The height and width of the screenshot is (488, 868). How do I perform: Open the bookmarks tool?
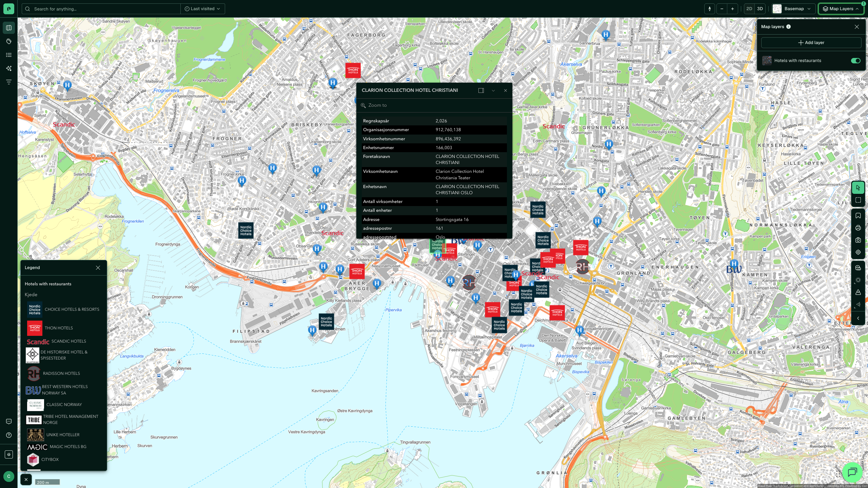[858, 216]
